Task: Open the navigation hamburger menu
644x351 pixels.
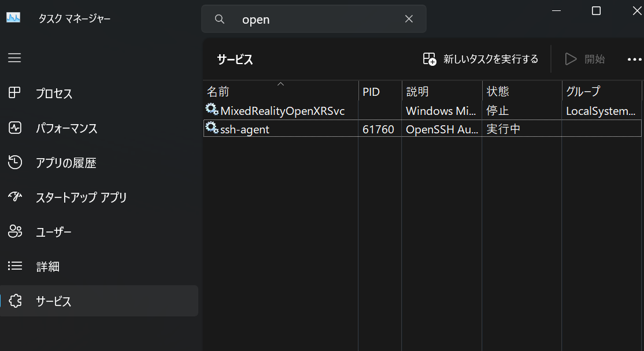Action: [14, 58]
